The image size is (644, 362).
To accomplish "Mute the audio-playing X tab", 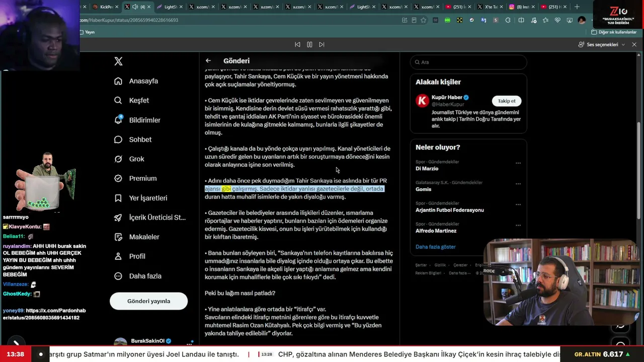I will [135, 7].
